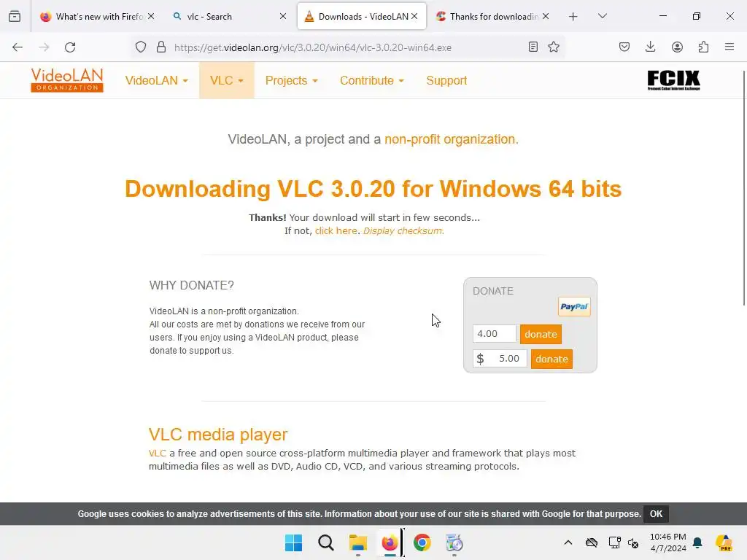747x560 pixels.
Task: Click the cloud sync tray icon
Action: click(x=591, y=542)
